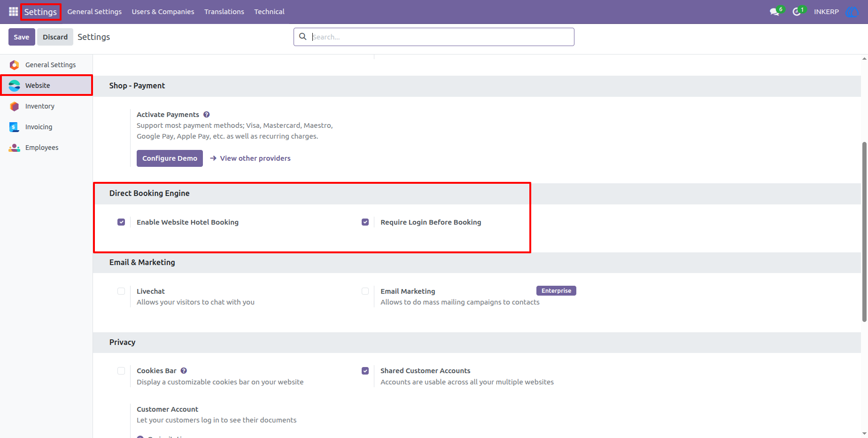The image size is (868, 438).
Task: Open the activities clock icon
Action: pos(797,12)
